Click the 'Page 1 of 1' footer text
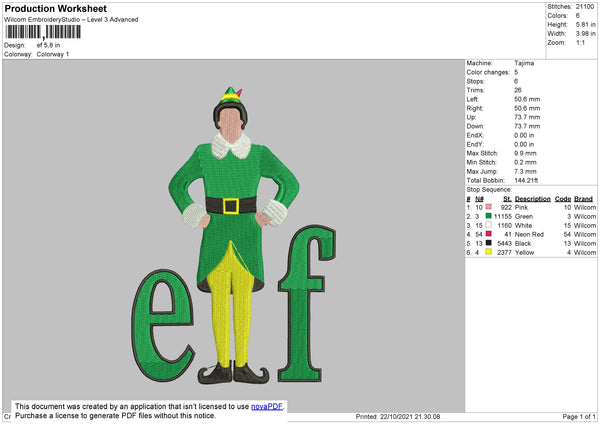 (579, 416)
